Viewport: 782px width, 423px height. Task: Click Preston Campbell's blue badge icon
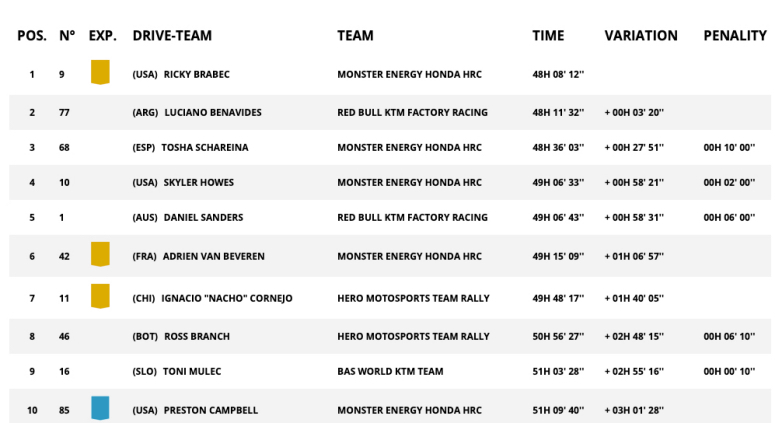[x=100, y=408]
